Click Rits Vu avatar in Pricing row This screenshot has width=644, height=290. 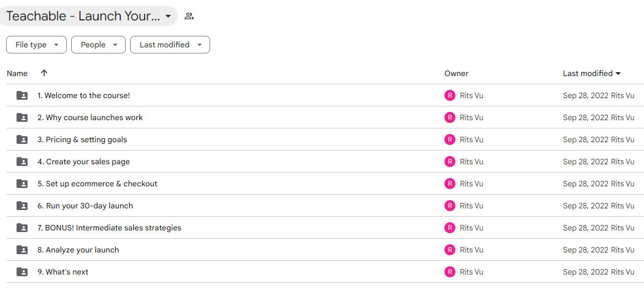point(450,139)
